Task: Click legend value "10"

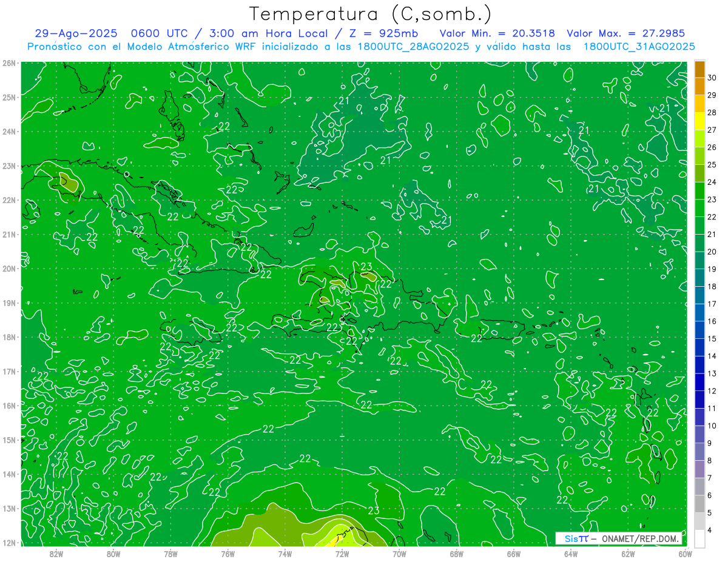Action: click(x=712, y=426)
